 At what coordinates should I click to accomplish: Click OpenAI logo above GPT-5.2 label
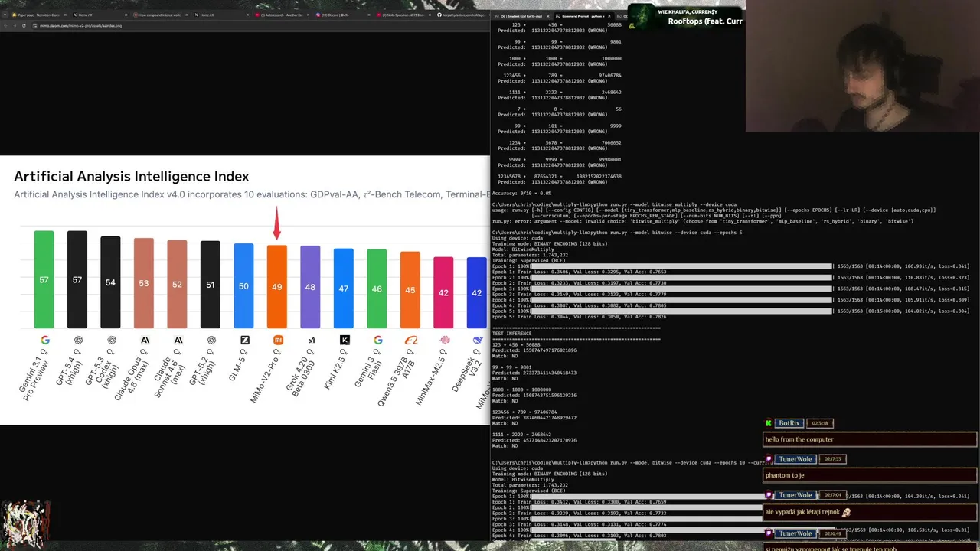pos(211,340)
